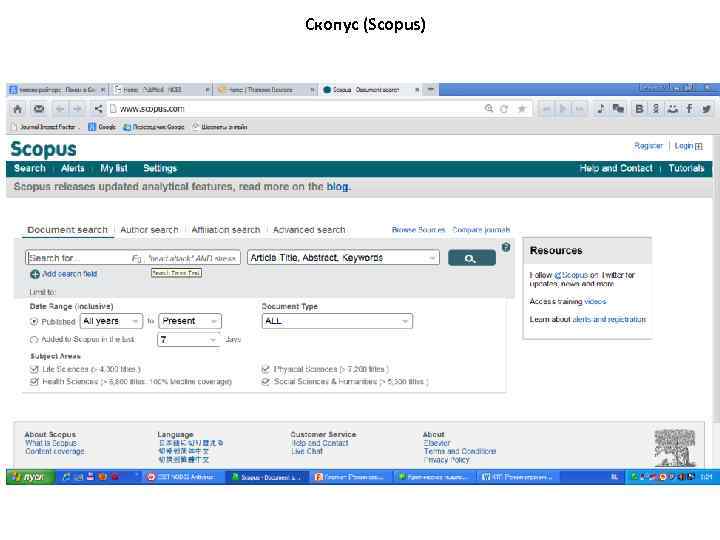Screen dimensions: 720x540
Task: Open the Compare journals link
Action: click(481, 230)
